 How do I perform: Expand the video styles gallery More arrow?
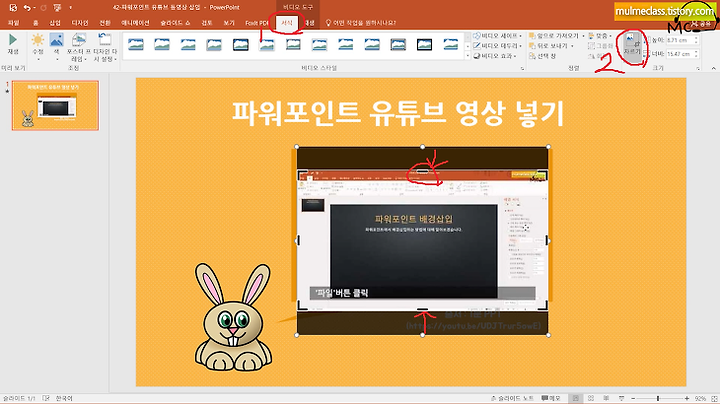point(467,56)
